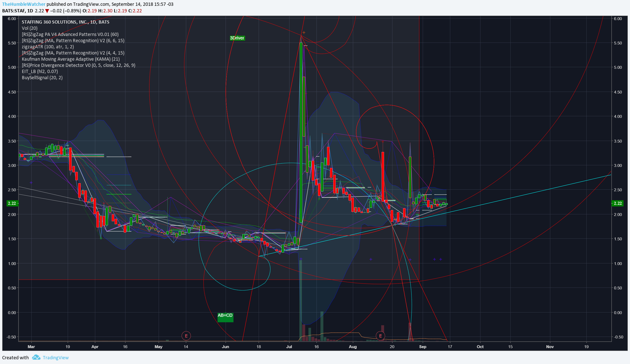The height and width of the screenshot is (364, 630).
Task: Select the 2.22 price tag on the left axis
Action: (x=12, y=203)
